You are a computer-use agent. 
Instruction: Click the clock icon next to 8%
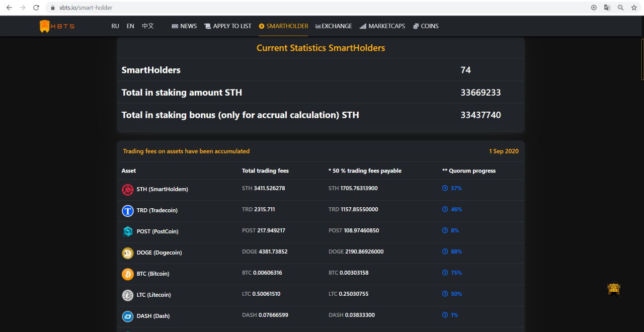pos(445,230)
